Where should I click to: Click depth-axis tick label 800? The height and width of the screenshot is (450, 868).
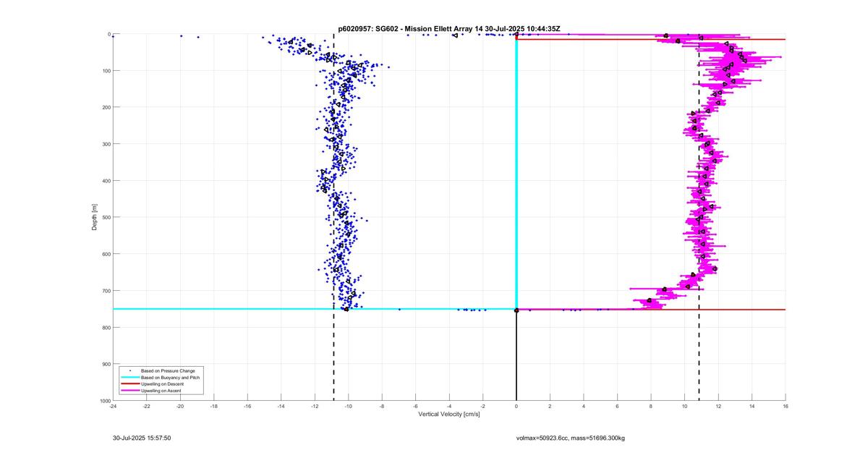(x=106, y=327)
